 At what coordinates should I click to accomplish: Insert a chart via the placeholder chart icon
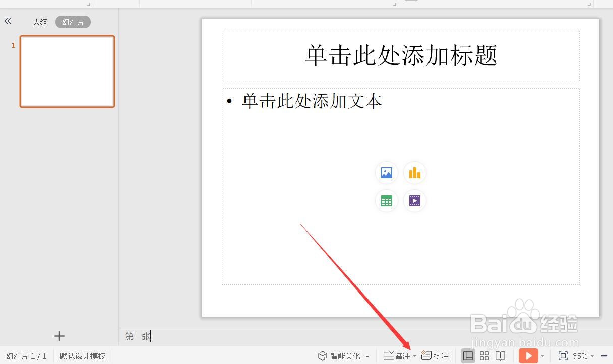point(415,173)
